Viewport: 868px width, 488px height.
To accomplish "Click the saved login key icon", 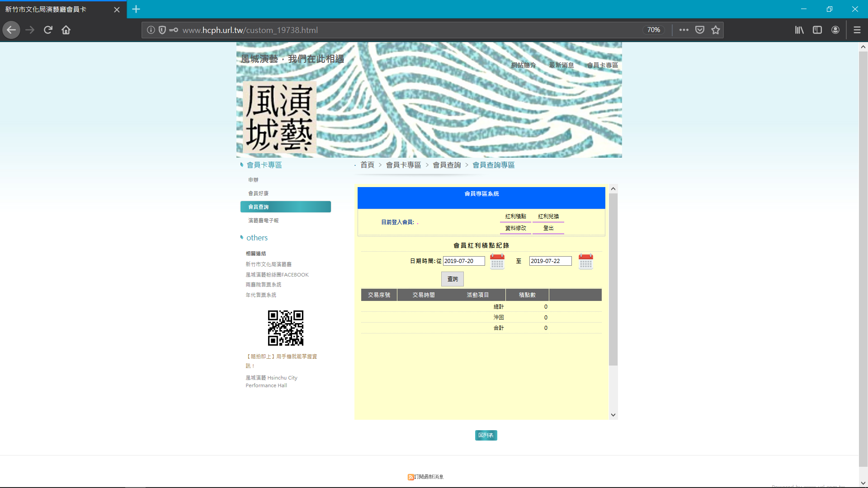I will (174, 30).
